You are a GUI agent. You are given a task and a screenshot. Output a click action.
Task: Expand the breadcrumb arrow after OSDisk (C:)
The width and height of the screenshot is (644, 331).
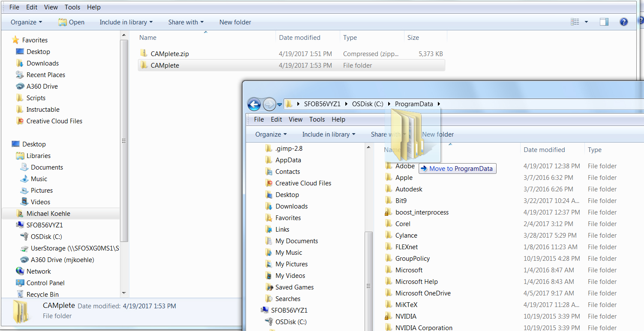[x=389, y=104]
